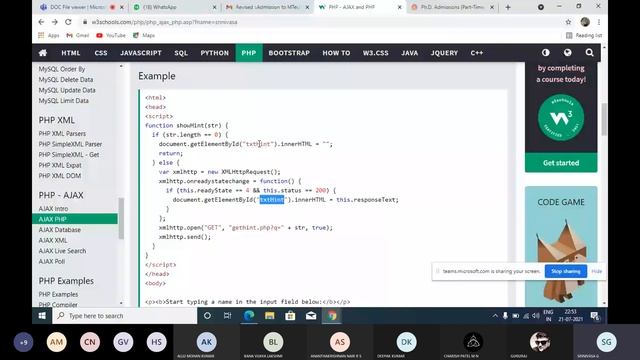Open Task View on taskbar

227,316
